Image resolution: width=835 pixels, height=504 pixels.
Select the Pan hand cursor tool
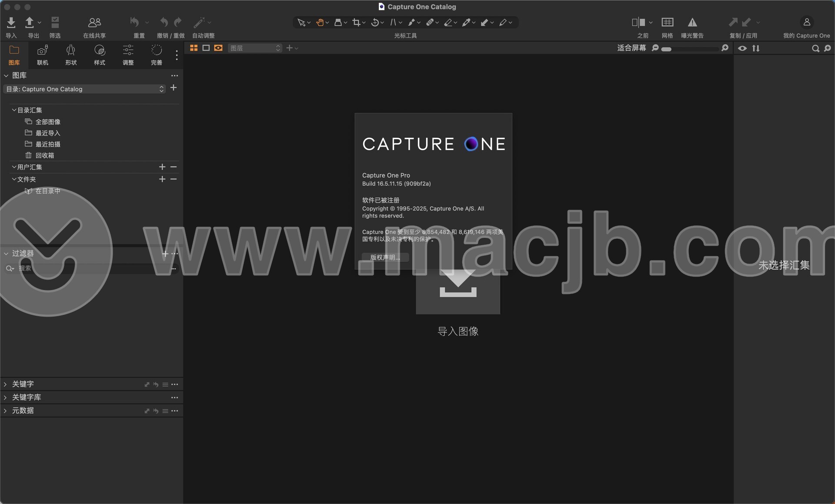(x=320, y=22)
